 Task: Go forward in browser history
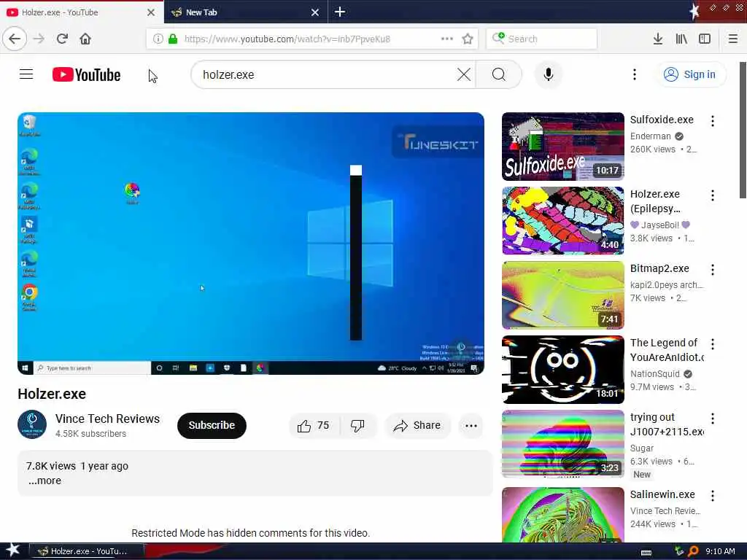tap(39, 39)
